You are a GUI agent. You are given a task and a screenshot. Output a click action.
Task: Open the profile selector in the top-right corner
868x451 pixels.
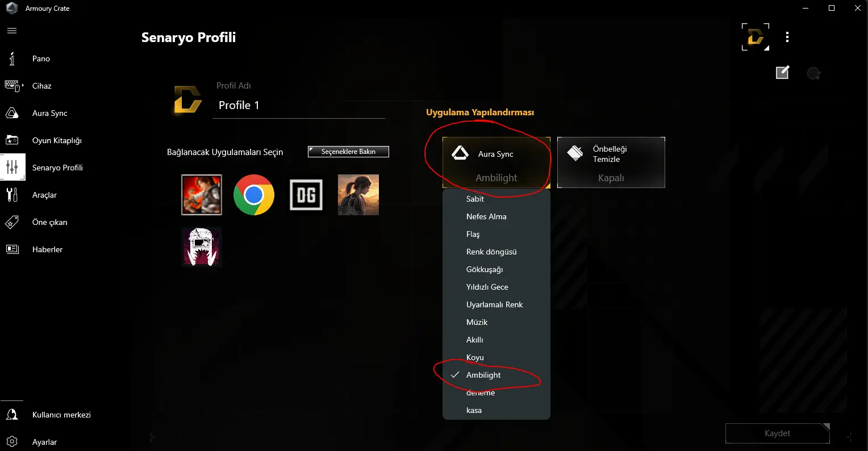point(756,37)
